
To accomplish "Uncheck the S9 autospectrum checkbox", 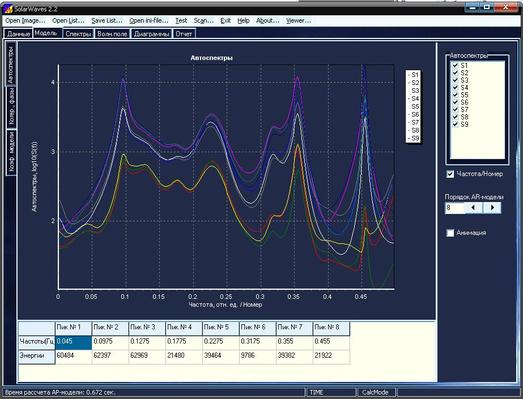I will click(455, 124).
